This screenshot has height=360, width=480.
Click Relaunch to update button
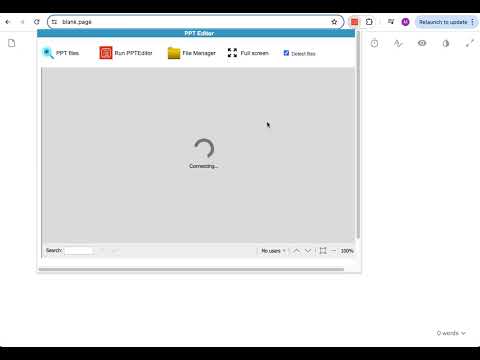click(x=443, y=22)
